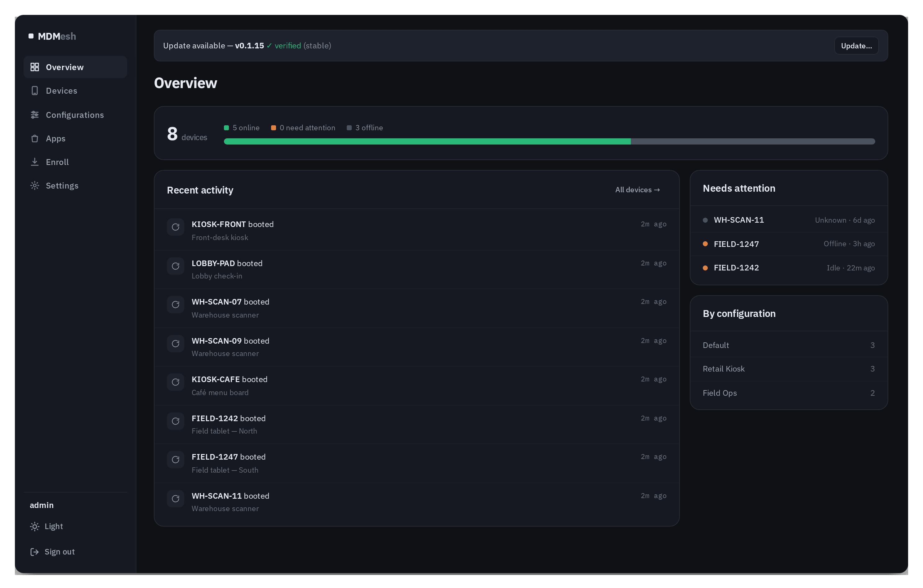Click the Overview grid icon in sidebar
Viewport: 923px width, 588px height.
pos(34,67)
